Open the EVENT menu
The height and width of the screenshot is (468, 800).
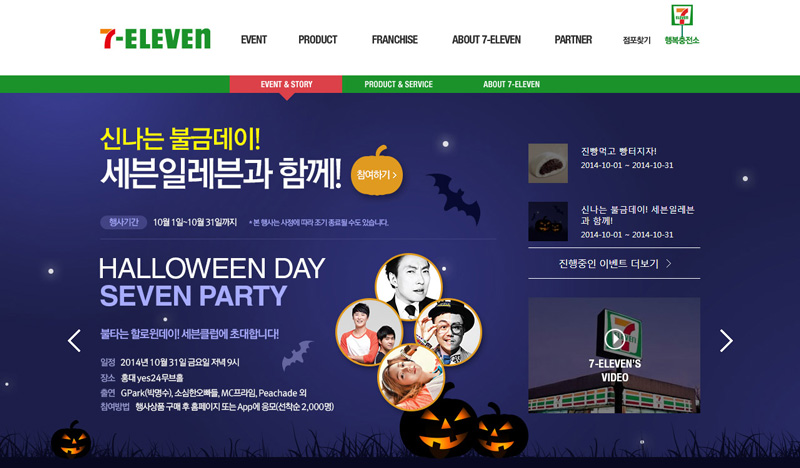click(254, 40)
